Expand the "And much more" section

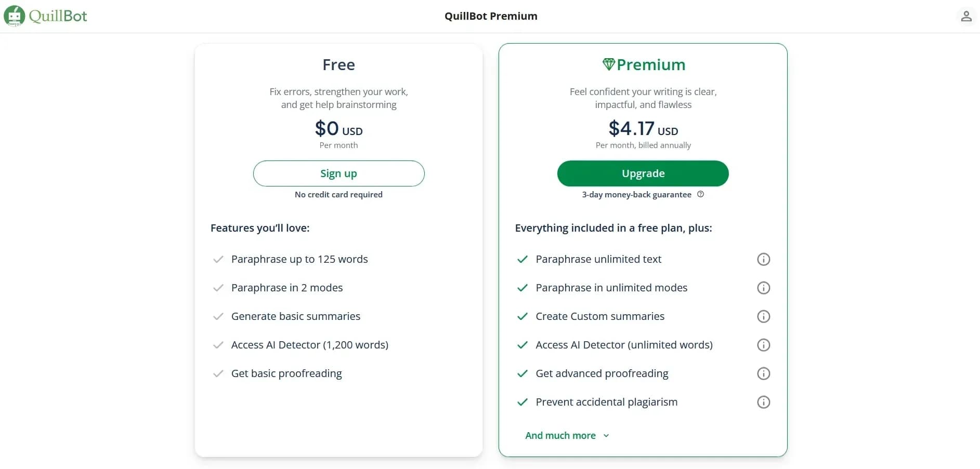click(567, 436)
